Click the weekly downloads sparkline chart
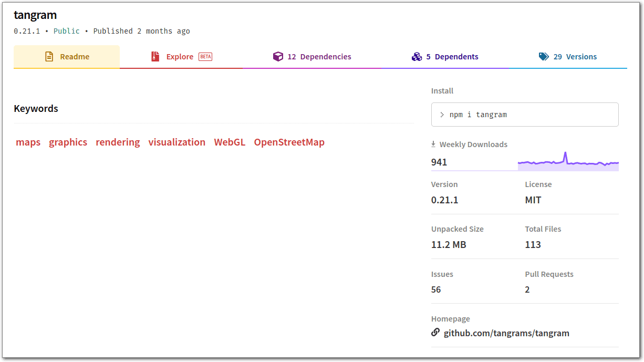 [x=568, y=161]
